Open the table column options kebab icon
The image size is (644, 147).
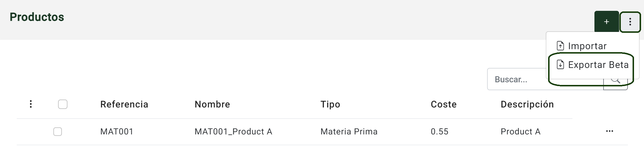(x=31, y=104)
